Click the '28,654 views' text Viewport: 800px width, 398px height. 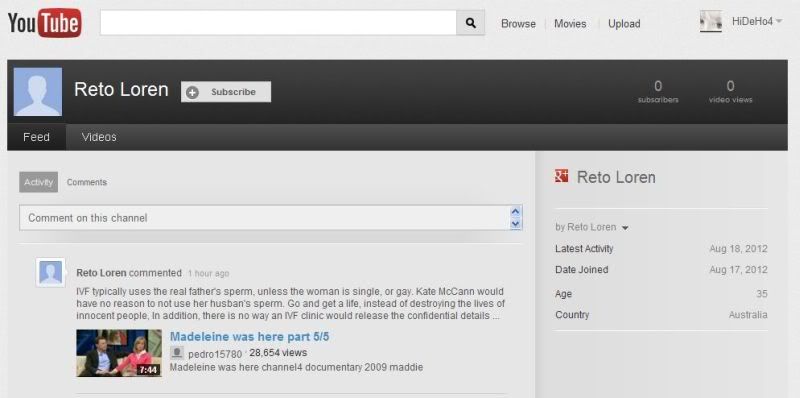tap(278, 353)
